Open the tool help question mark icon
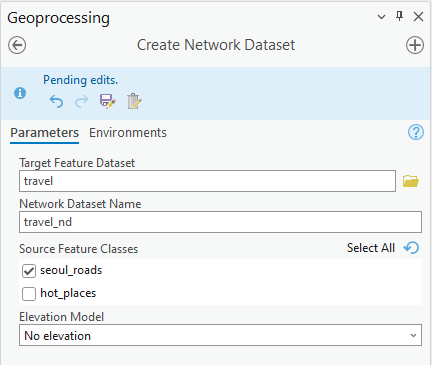 (416, 132)
